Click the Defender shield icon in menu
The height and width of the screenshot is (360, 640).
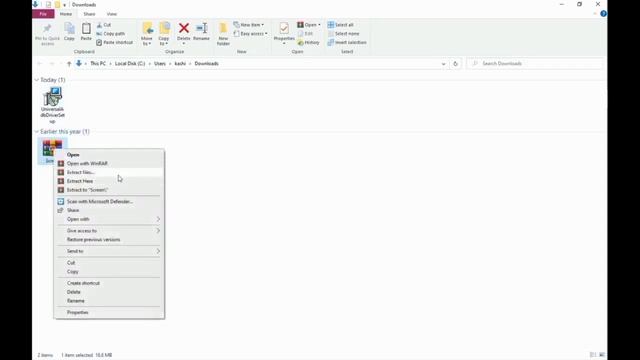point(61,202)
